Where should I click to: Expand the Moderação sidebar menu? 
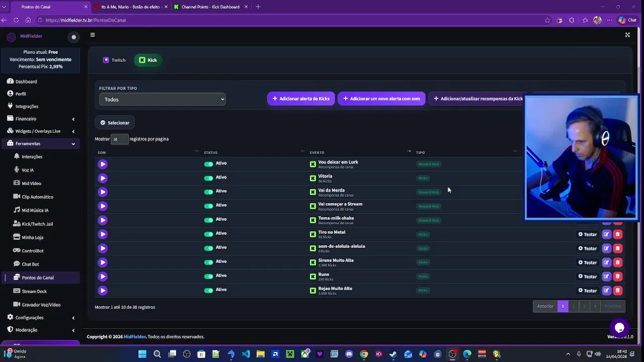40,330
